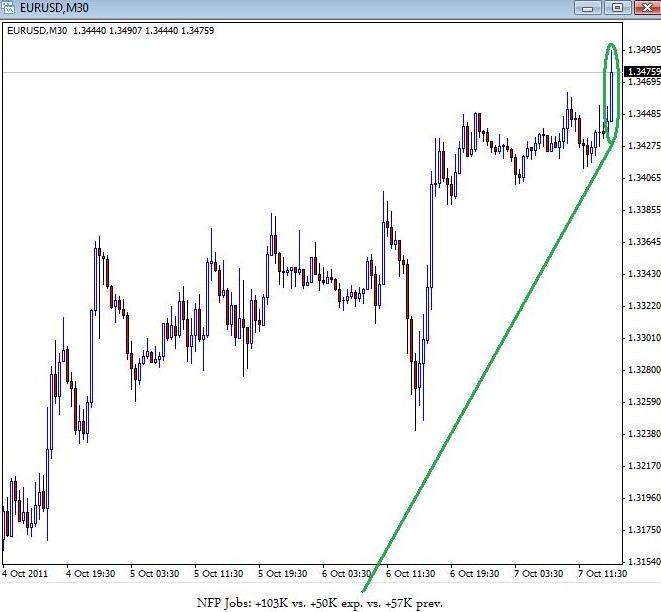This screenshot has width=661, height=612.
Task: Click price axis label 1.32380
Action: point(644,434)
